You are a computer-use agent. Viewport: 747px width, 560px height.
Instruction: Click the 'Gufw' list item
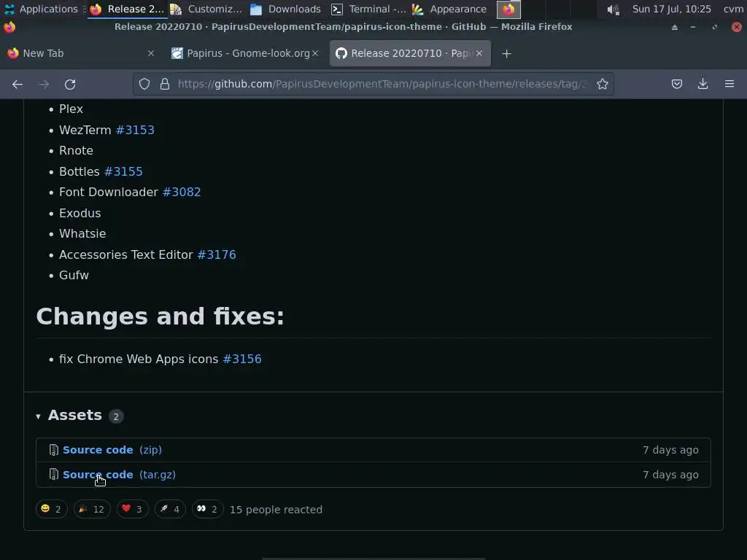point(74,275)
